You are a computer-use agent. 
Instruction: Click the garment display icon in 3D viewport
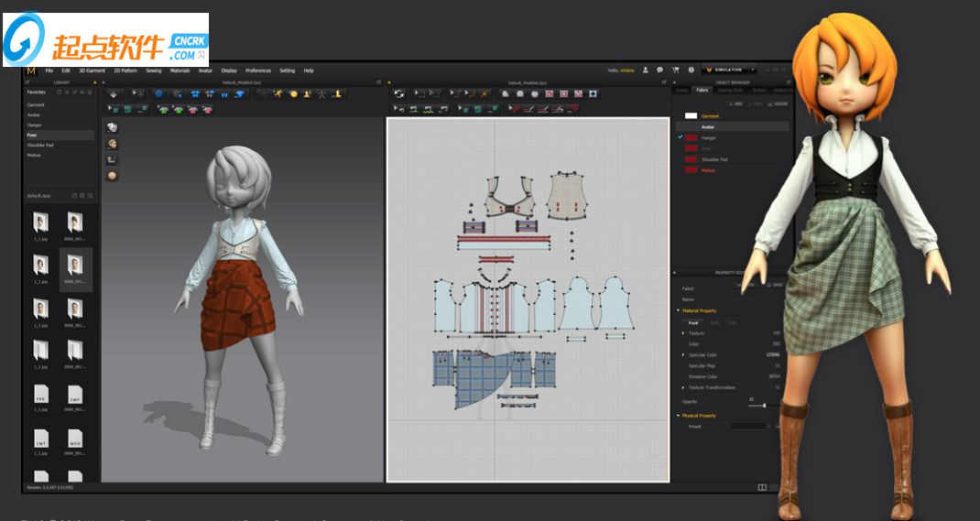(112, 127)
